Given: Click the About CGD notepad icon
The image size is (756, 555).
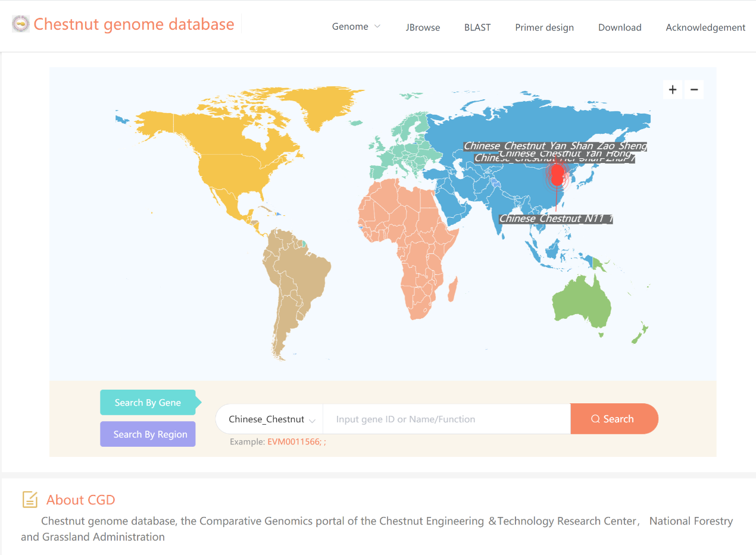Looking at the screenshot, I should (30, 500).
